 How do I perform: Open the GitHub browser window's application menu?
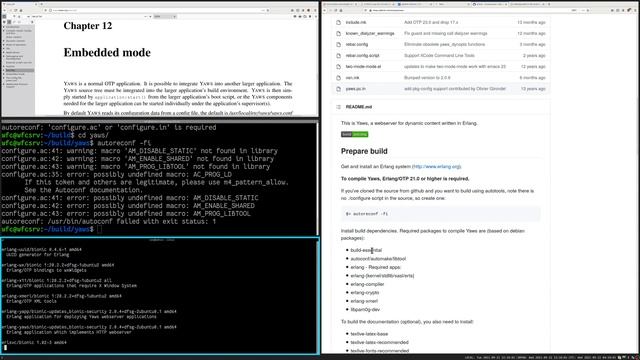635,10
